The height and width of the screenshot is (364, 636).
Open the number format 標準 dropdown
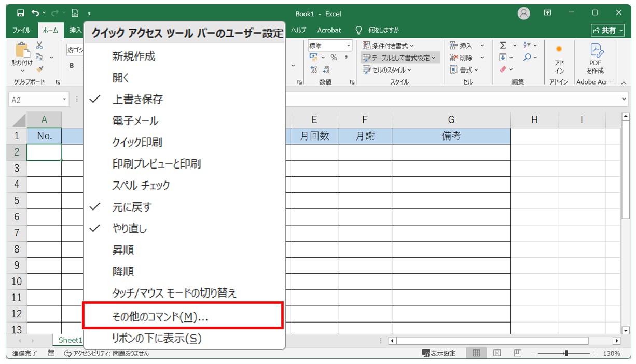coord(349,46)
